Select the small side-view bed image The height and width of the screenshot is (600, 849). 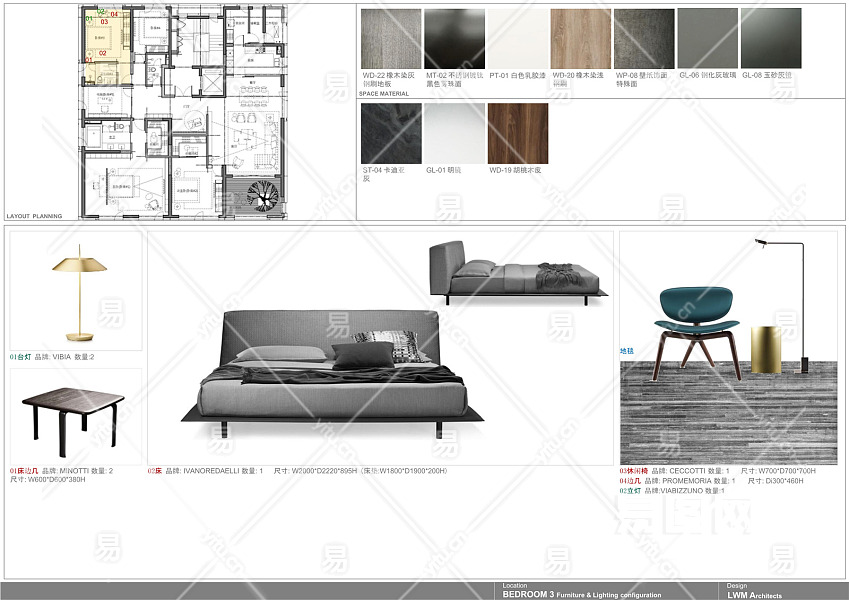click(x=518, y=272)
